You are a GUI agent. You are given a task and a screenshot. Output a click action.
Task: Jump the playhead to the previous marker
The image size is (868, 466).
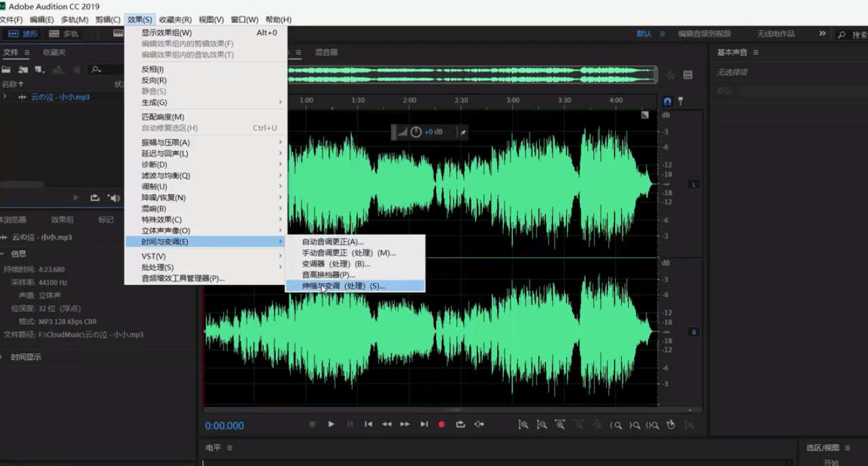(368, 424)
